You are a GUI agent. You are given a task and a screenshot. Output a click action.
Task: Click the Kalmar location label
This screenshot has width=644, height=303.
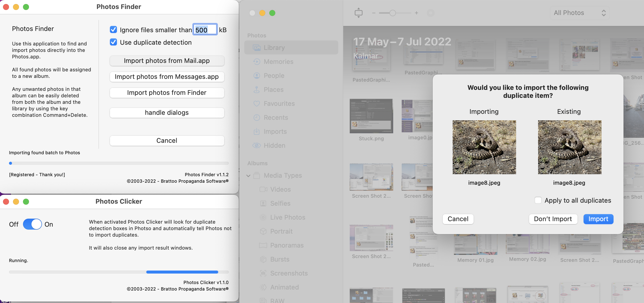pyautogui.click(x=365, y=56)
